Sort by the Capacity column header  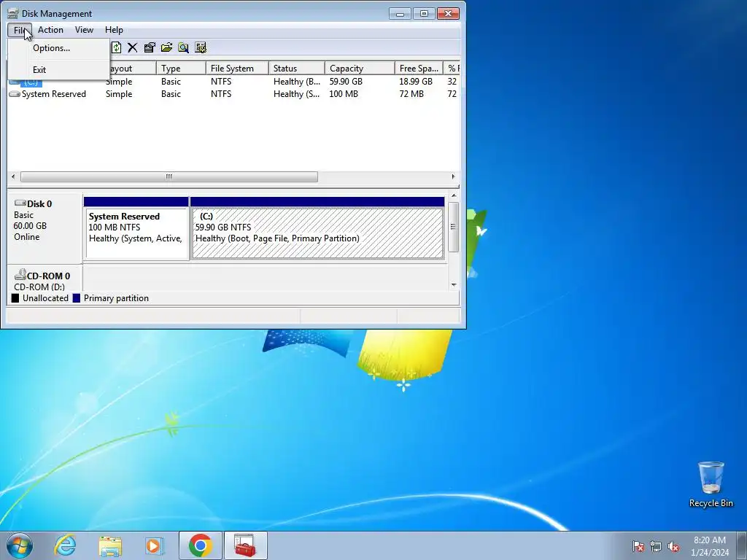360,69
